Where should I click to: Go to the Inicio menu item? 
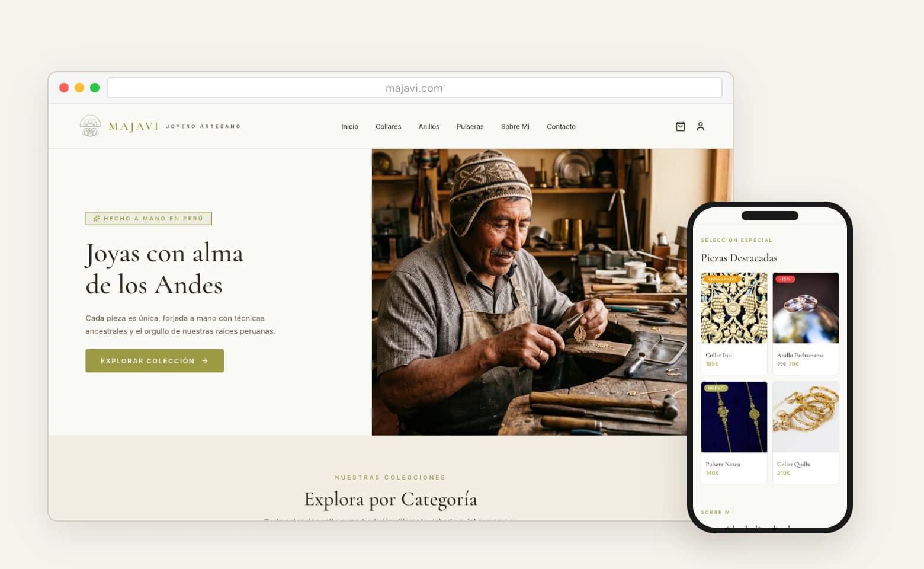pos(349,127)
